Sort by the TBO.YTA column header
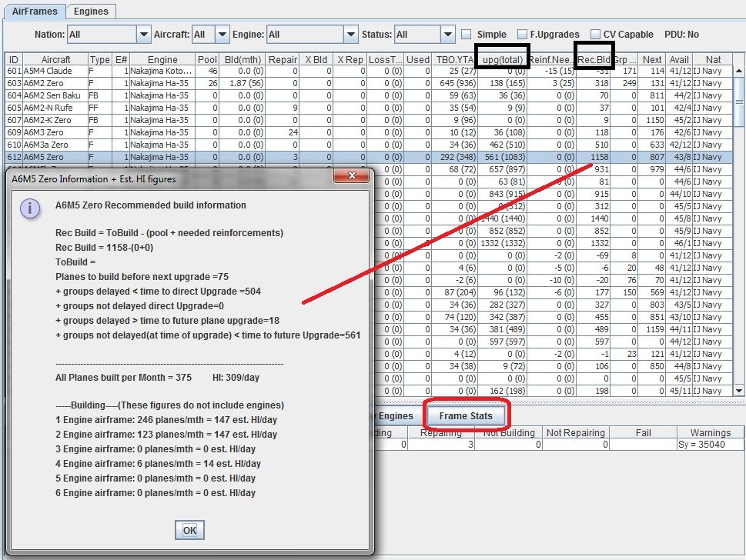Screen dimensions: 746x560 [454, 59]
